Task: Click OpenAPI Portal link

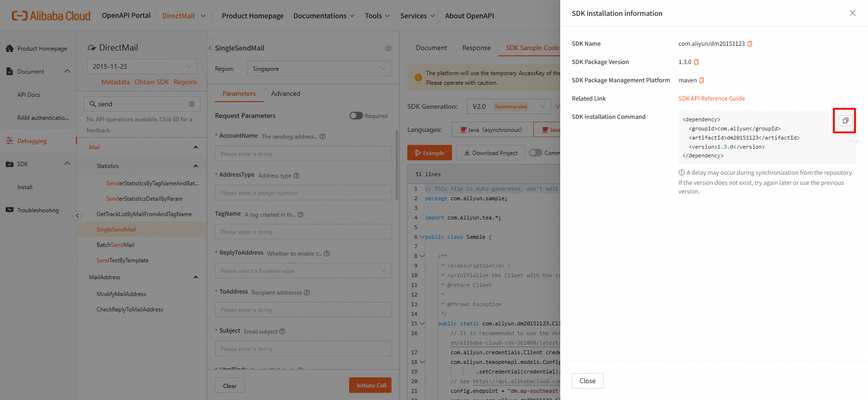Action: (126, 15)
